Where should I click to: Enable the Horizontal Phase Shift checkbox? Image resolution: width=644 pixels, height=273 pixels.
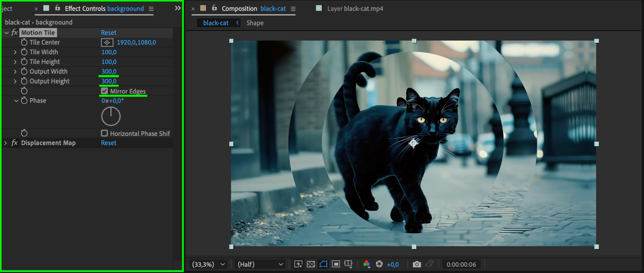(104, 133)
